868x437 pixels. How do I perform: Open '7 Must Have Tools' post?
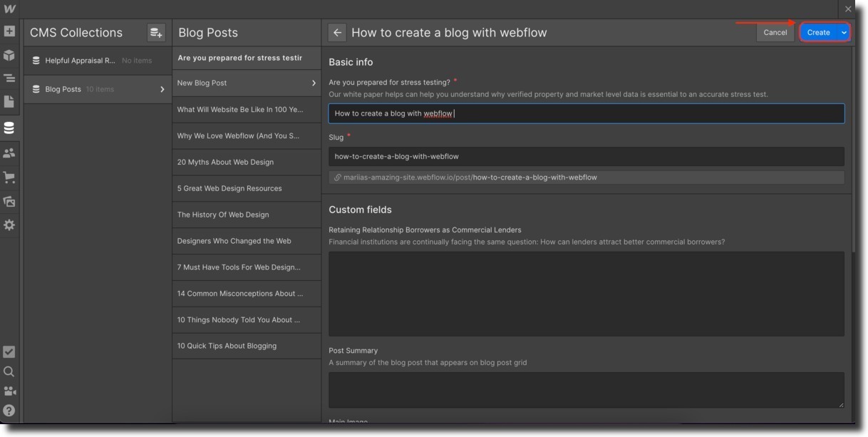pyautogui.click(x=247, y=267)
